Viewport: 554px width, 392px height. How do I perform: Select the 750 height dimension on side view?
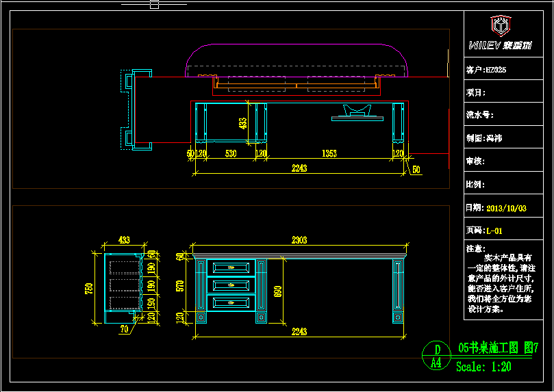[x=89, y=289]
